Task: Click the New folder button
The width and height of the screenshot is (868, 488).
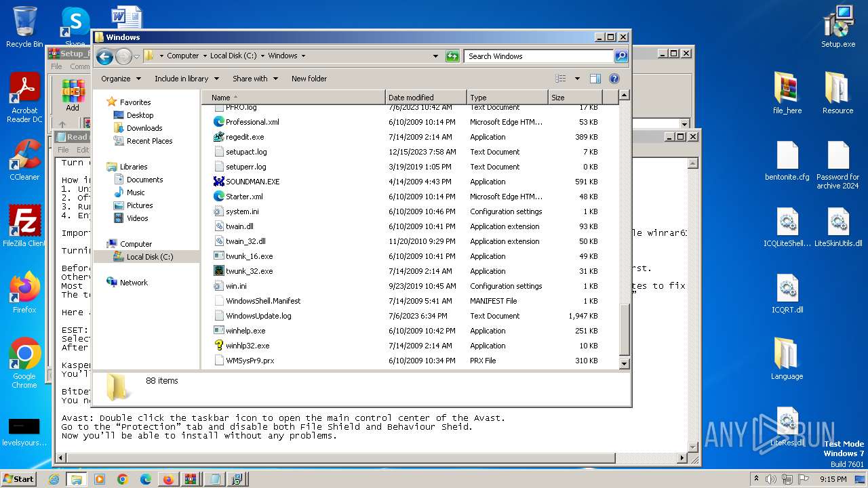Action: click(309, 79)
